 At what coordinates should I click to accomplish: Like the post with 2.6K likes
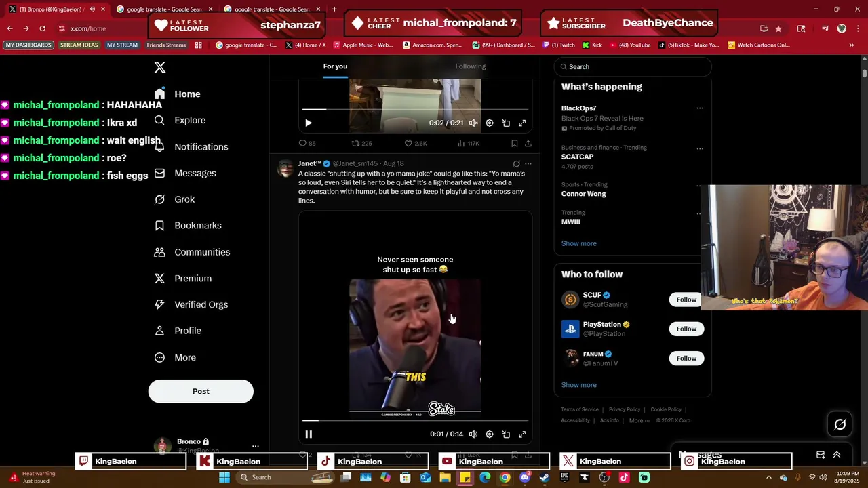[416, 143]
